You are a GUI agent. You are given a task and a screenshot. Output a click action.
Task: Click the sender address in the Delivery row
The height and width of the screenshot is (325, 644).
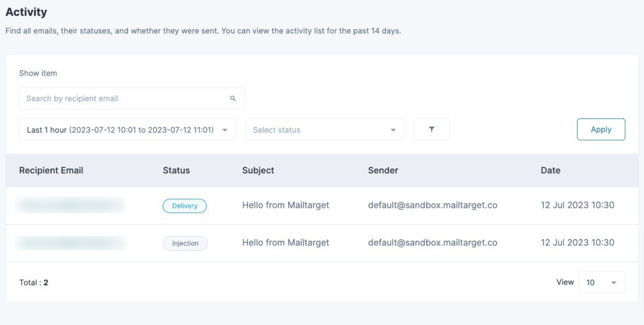pyautogui.click(x=432, y=205)
